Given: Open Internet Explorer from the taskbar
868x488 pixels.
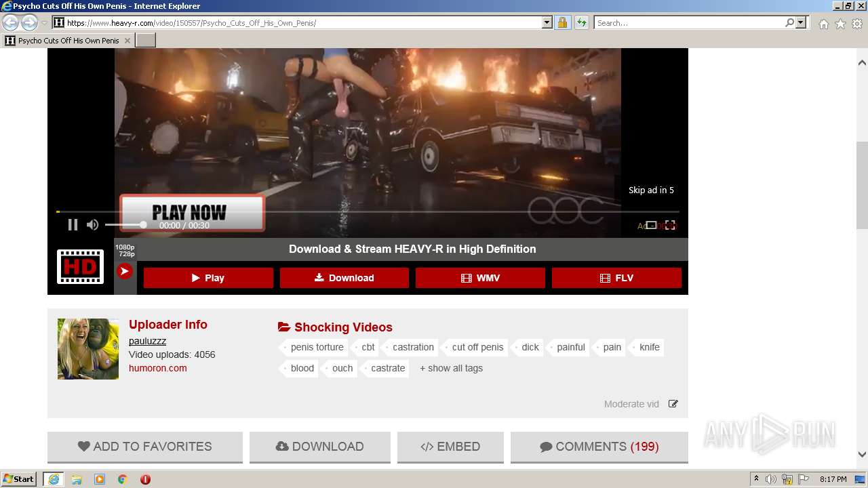Looking at the screenshot, I should click(x=53, y=479).
